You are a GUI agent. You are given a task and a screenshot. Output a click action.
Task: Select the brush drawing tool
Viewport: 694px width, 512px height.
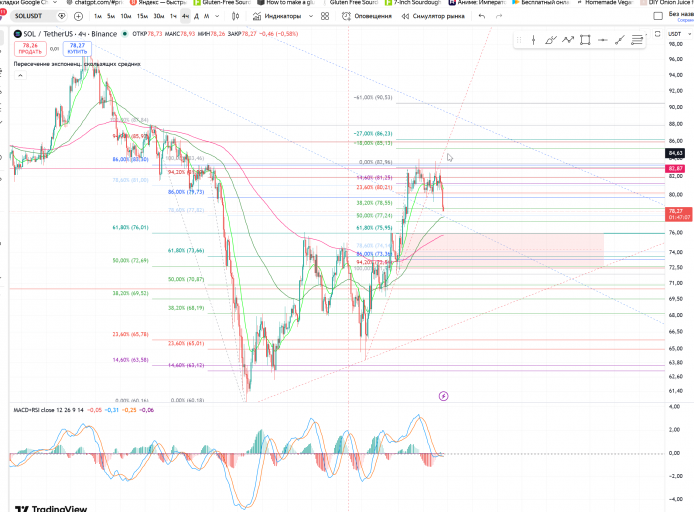(x=551, y=40)
